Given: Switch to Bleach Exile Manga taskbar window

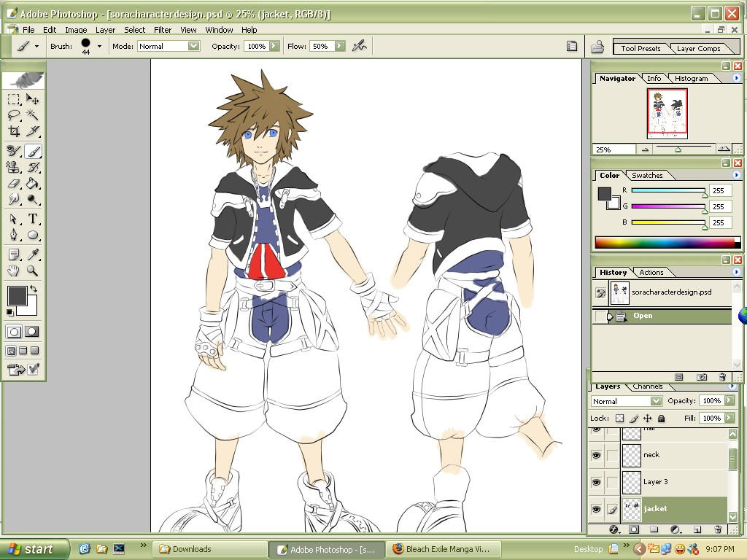Looking at the screenshot, I should pyautogui.click(x=444, y=549).
